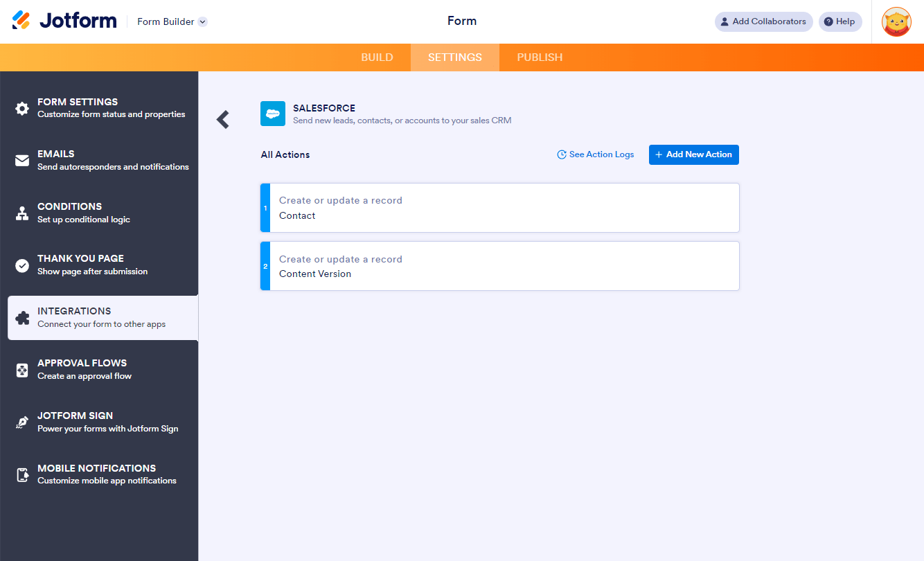Viewport: 924px width, 561px height.
Task: Click Add New Action button
Action: pyautogui.click(x=694, y=154)
